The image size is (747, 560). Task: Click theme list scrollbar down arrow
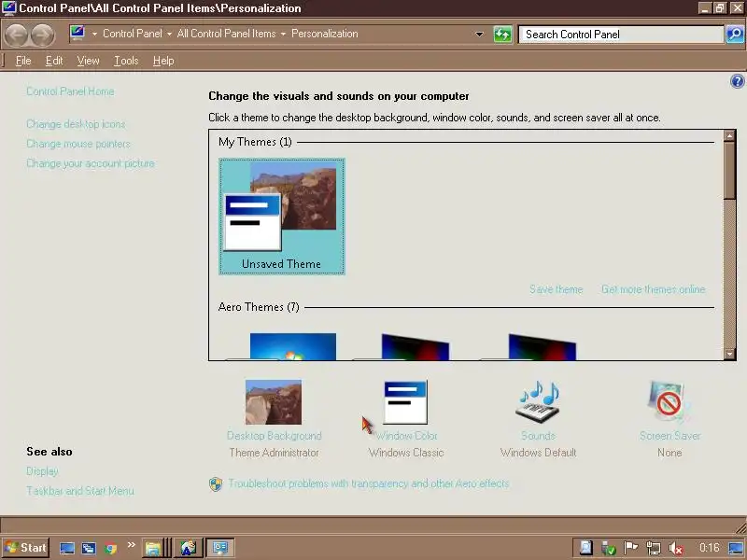729,354
